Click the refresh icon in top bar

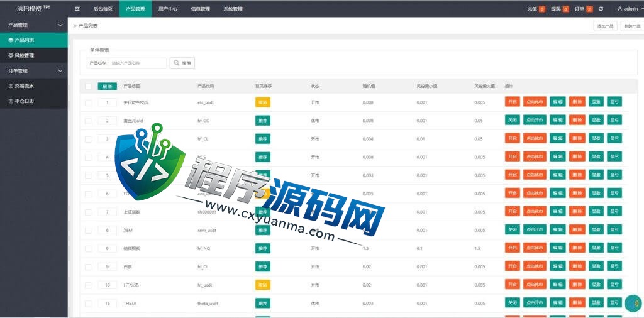pos(601,9)
